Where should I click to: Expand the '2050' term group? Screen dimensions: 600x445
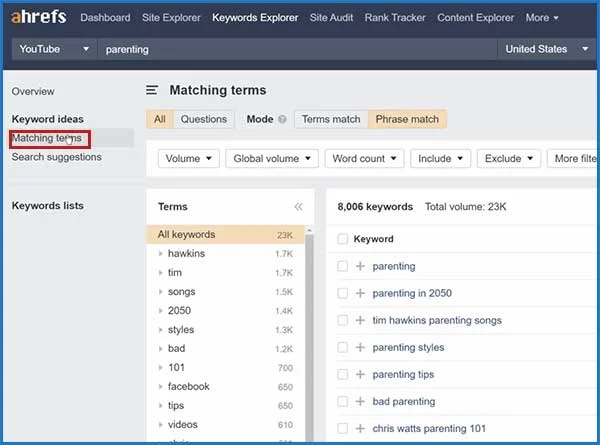coord(160,310)
